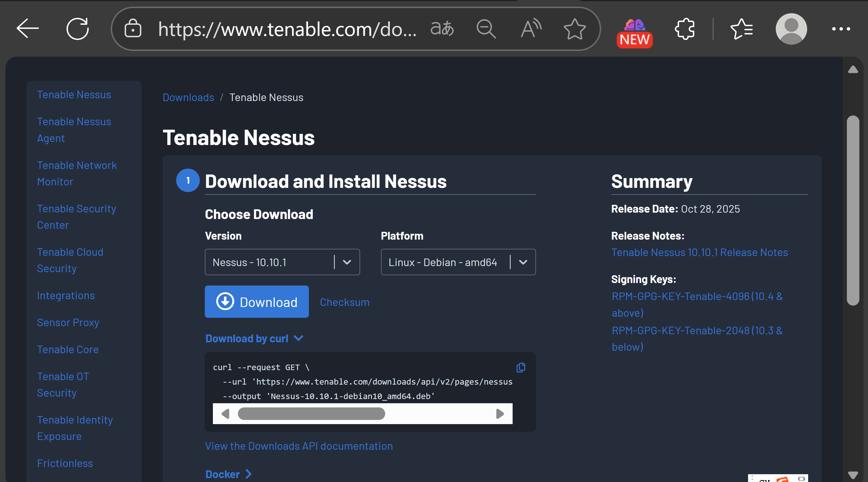Open the extensions puzzle icon
This screenshot has height=482, width=868.
(685, 29)
